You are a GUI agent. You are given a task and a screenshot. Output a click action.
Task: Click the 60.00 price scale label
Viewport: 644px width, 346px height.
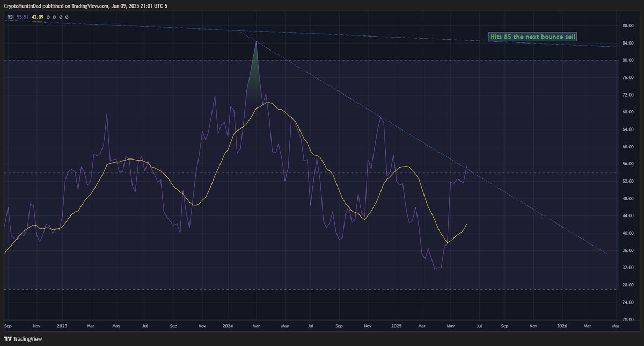[x=629, y=146]
